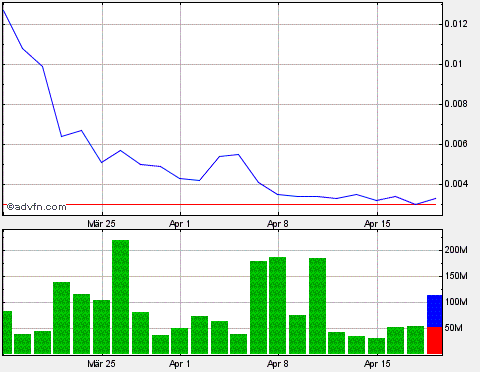Screen dimensions: 480x372
Task: Select the red volume bar segment
Action: point(435,340)
